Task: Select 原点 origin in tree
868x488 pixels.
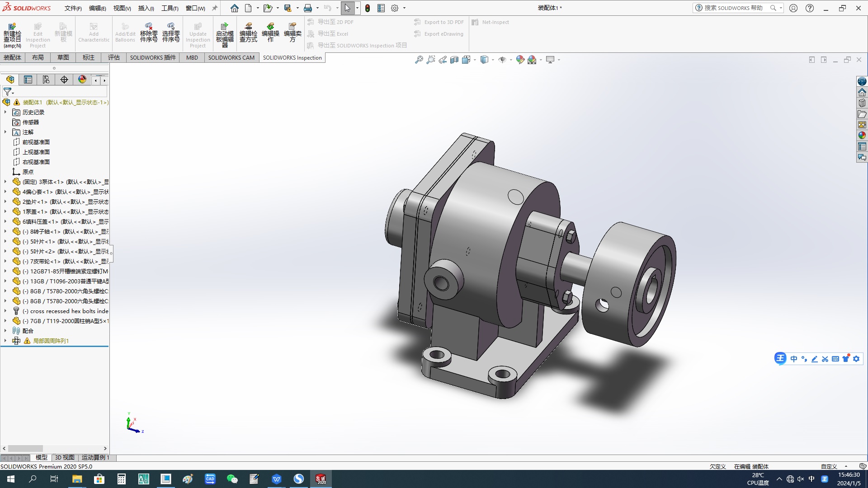Action: 28,172
